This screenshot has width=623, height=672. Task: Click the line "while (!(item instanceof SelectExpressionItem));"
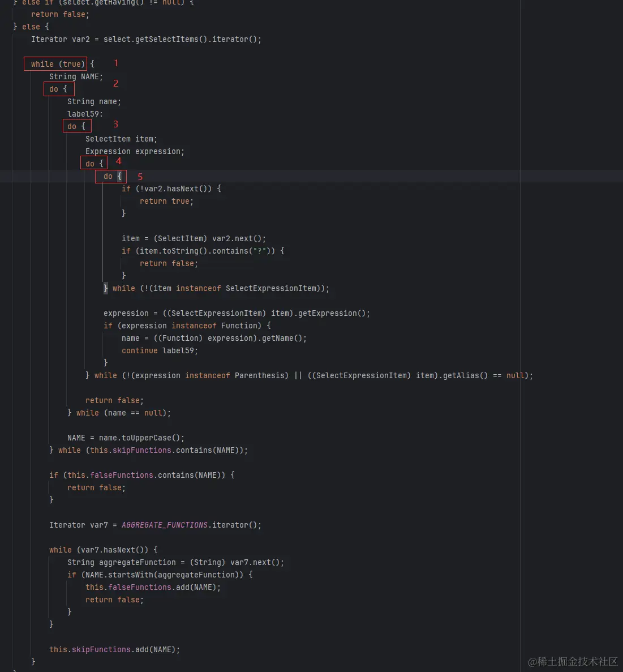coord(216,288)
